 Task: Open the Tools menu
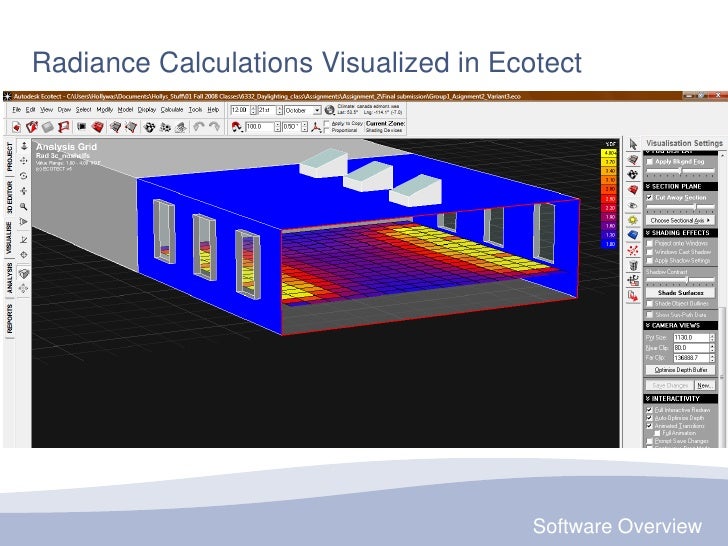pyautogui.click(x=195, y=110)
